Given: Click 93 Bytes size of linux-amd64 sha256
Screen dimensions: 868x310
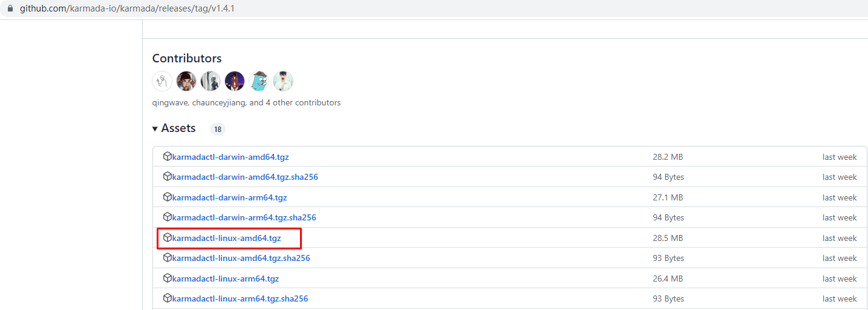Looking at the screenshot, I should point(668,258).
